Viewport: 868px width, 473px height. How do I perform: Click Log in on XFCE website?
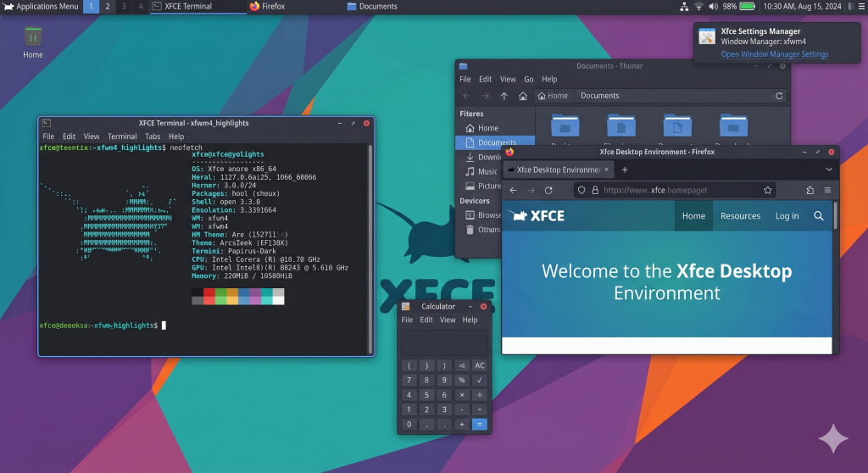click(x=787, y=216)
